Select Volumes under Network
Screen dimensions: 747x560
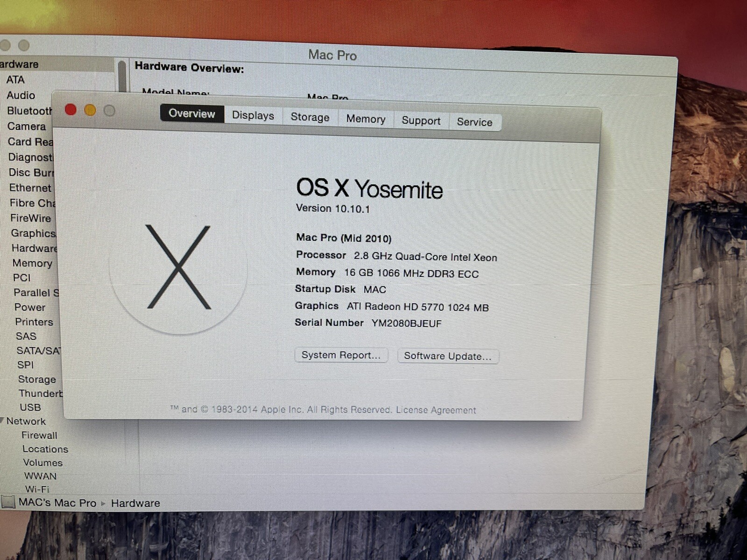[x=43, y=462]
